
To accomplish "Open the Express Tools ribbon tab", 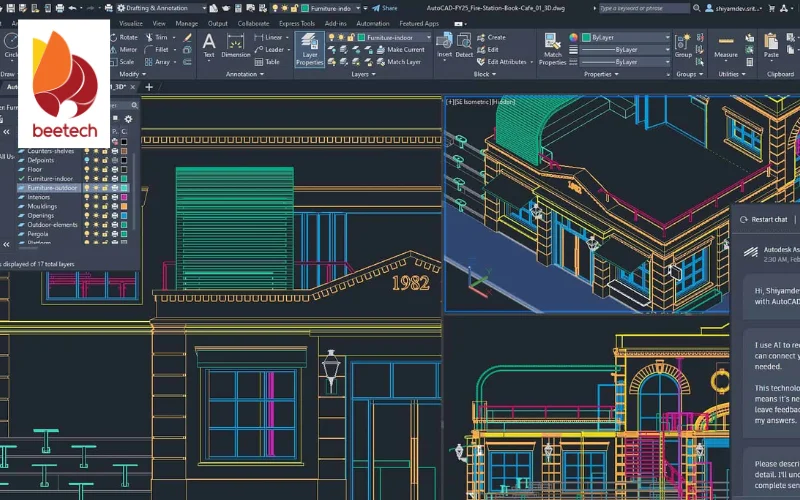I will [297, 23].
